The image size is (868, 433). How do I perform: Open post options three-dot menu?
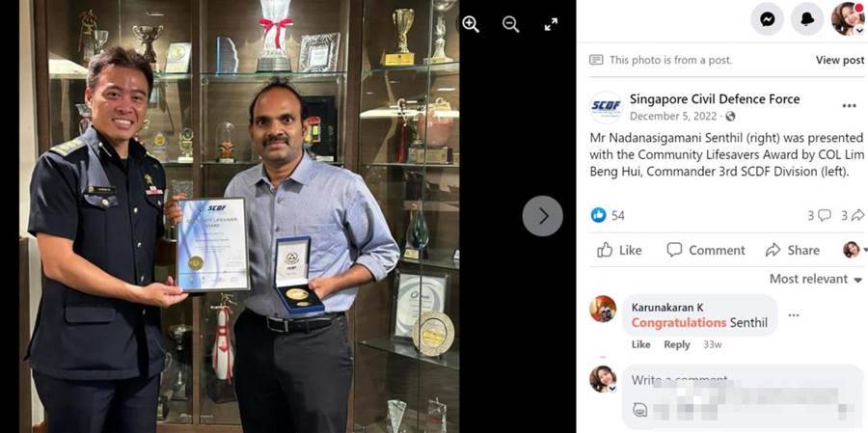pyautogui.click(x=849, y=106)
